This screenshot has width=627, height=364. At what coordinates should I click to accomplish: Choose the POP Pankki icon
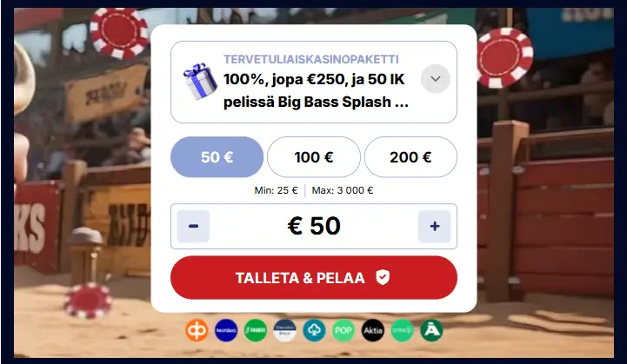pos(344,330)
